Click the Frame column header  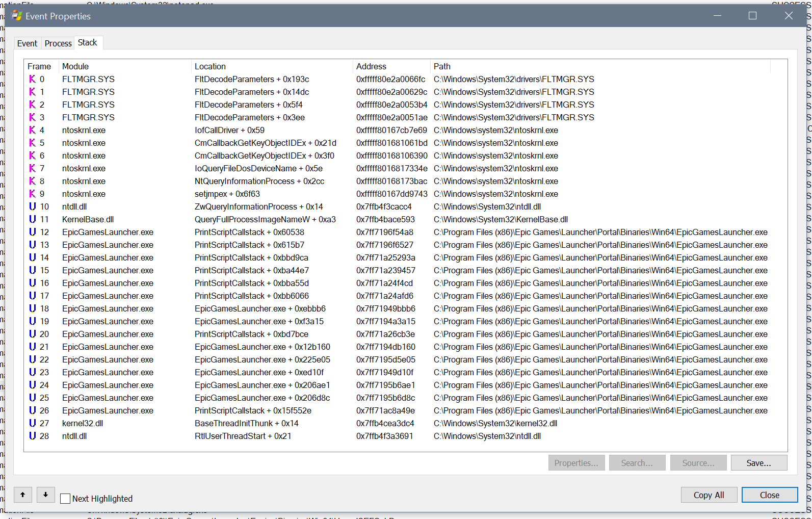pos(41,66)
